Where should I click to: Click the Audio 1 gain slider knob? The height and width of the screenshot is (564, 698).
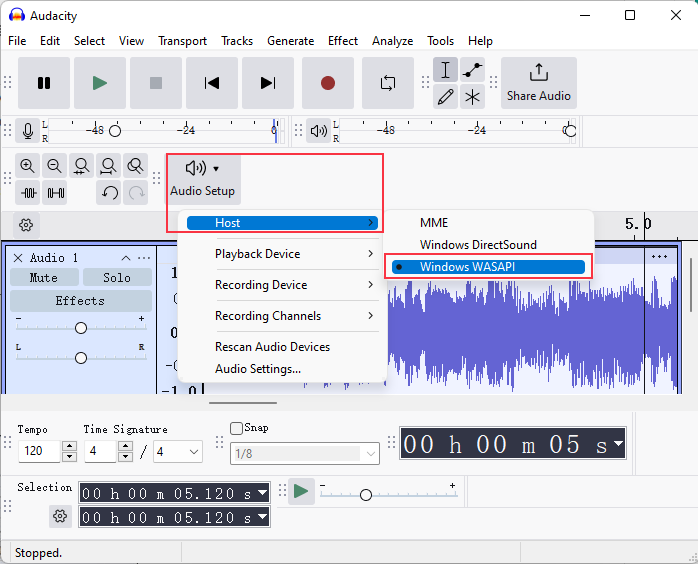point(81,328)
